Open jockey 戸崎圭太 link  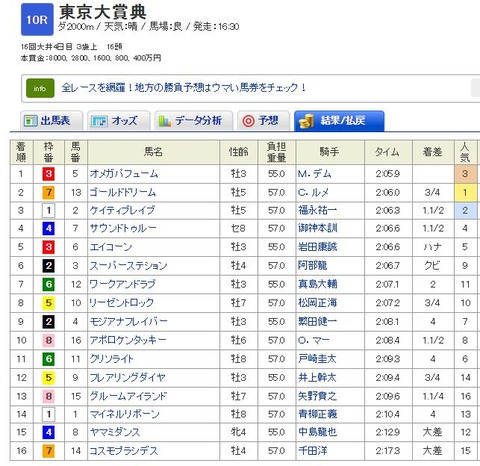(x=317, y=359)
